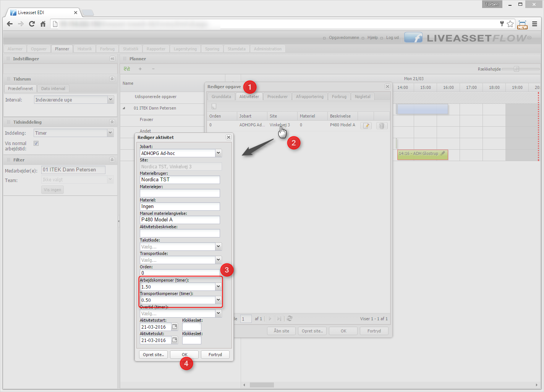Switch to the Procedurer tab

pyautogui.click(x=277, y=97)
